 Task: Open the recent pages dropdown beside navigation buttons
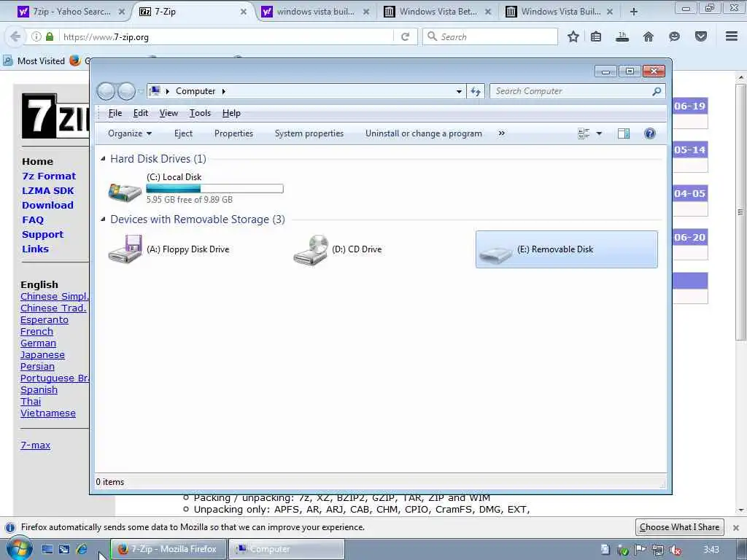click(x=141, y=91)
